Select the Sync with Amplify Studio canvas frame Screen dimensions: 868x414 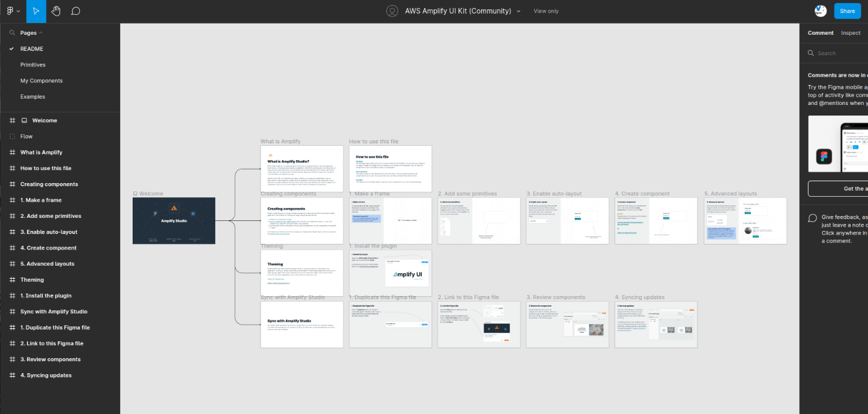tap(302, 325)
